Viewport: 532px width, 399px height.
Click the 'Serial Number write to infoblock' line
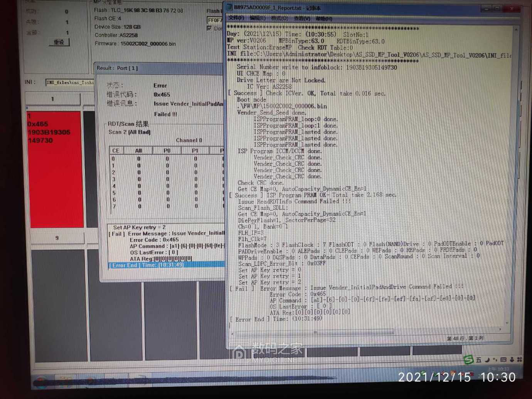(317, 67)
